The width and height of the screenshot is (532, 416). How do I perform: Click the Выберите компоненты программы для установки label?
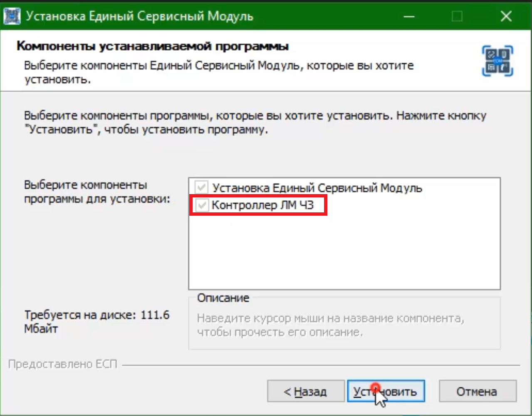coord(97,192)
